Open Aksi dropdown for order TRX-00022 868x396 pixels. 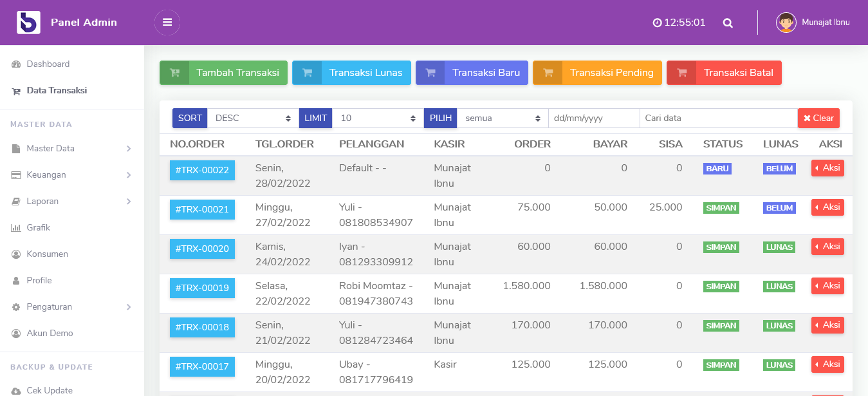click(x=827, y=168)
